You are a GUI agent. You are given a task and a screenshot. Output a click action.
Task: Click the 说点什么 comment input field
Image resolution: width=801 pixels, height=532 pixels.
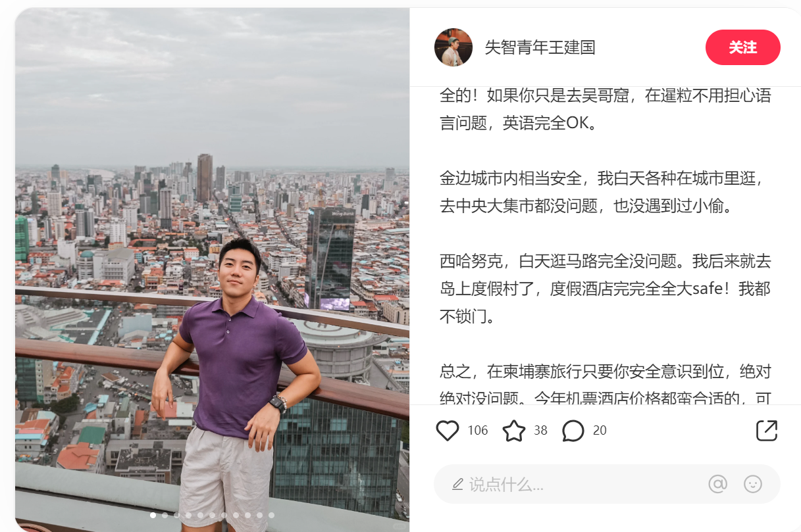(x=607, y=485)
